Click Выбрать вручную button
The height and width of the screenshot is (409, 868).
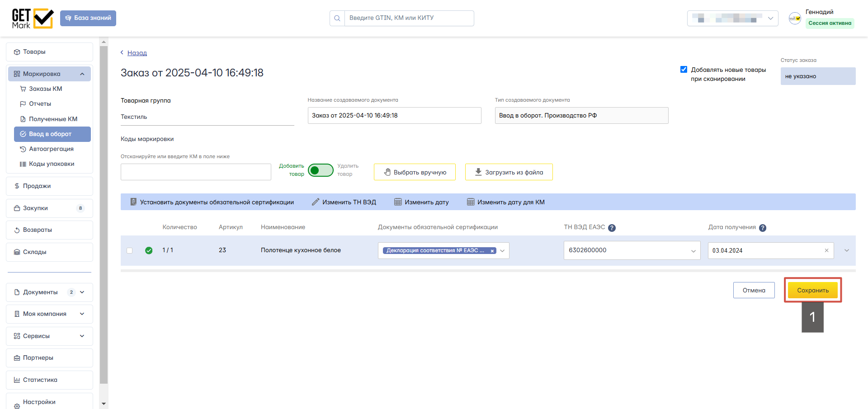pyautogui.click(x=415, y=172)
